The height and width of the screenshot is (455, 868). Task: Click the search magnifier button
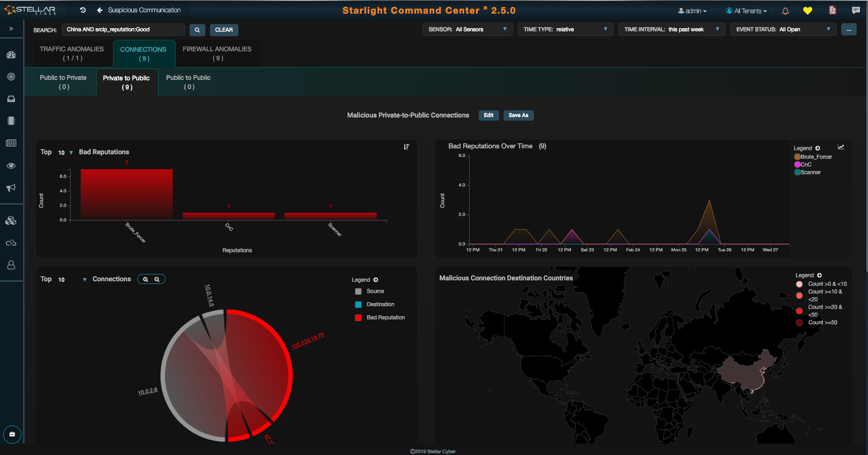coord(197,30)
